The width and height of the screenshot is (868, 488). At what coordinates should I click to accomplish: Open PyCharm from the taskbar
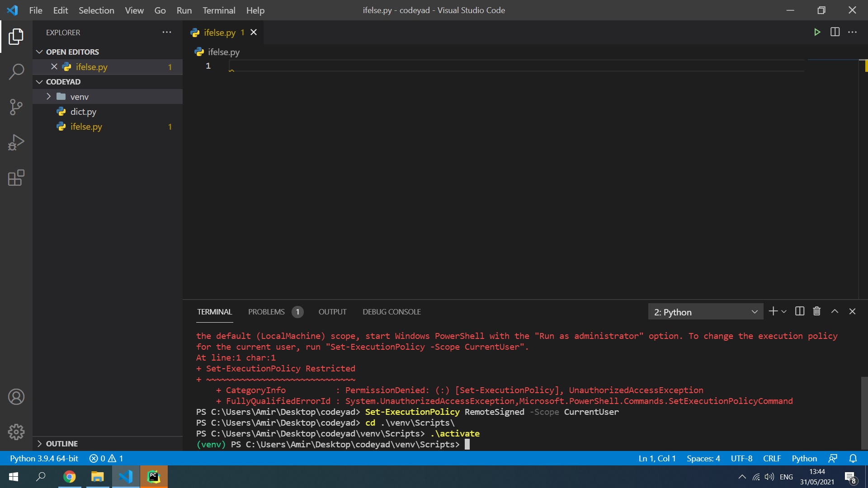pyautogui.click(x=154, y=477)
